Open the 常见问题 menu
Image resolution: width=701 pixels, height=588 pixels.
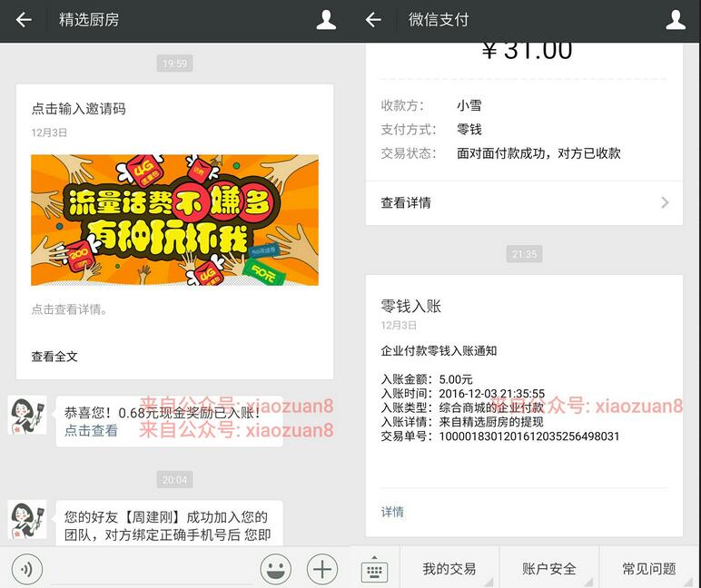click(649, 569)
